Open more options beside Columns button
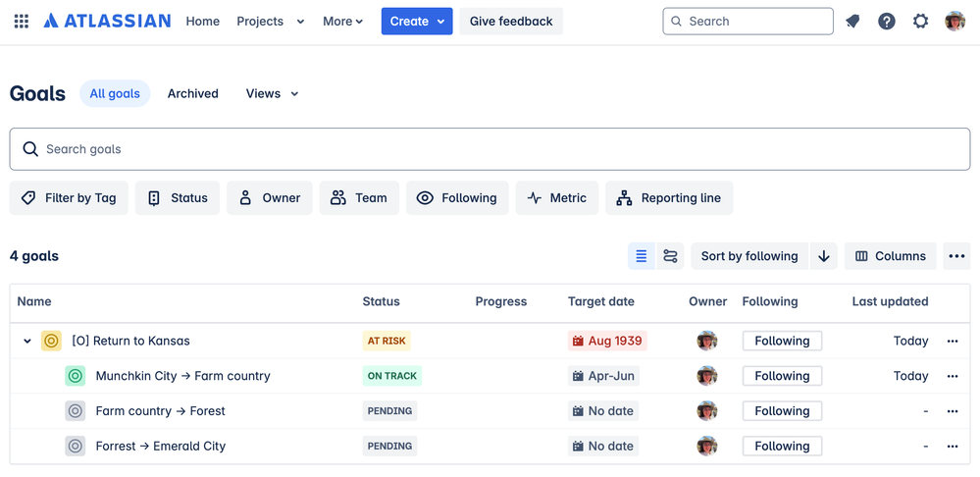The width and height of the screenshot is (980, 477). click(x=956, y=256)
